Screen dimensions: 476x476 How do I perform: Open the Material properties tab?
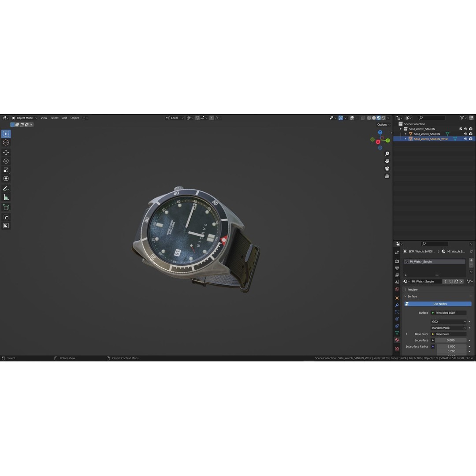(x=397, y=340)
